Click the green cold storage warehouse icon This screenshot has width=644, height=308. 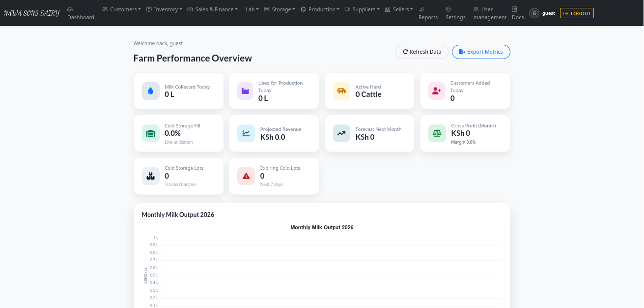pyautogui.click(x=150, y=133)
